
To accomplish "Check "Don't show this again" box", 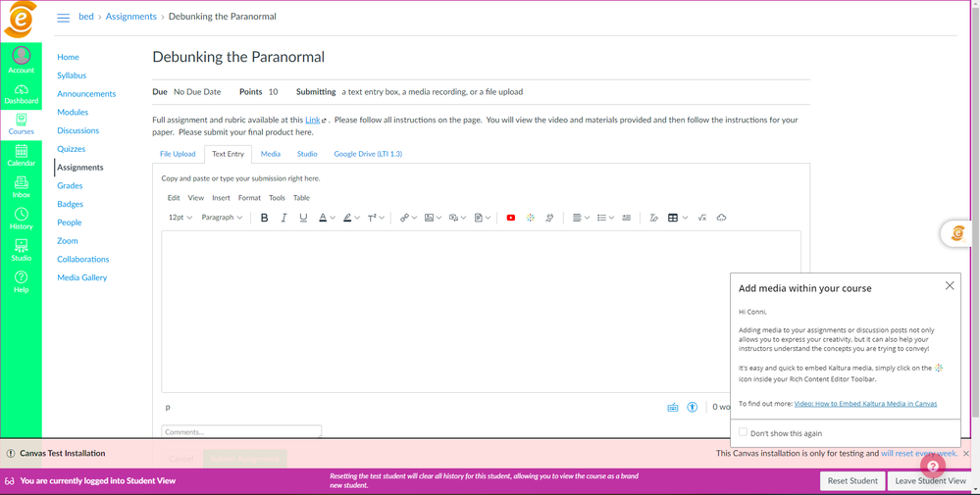I will 744,432.
